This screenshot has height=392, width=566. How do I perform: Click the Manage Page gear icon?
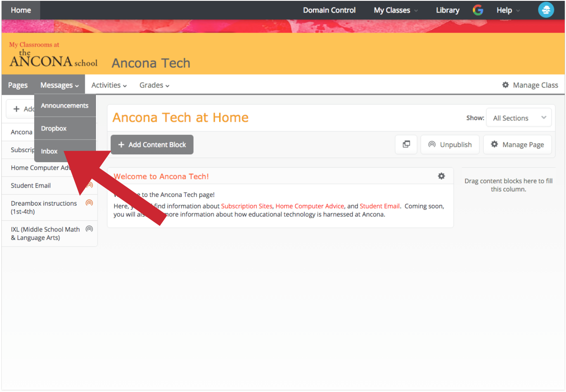494,144
